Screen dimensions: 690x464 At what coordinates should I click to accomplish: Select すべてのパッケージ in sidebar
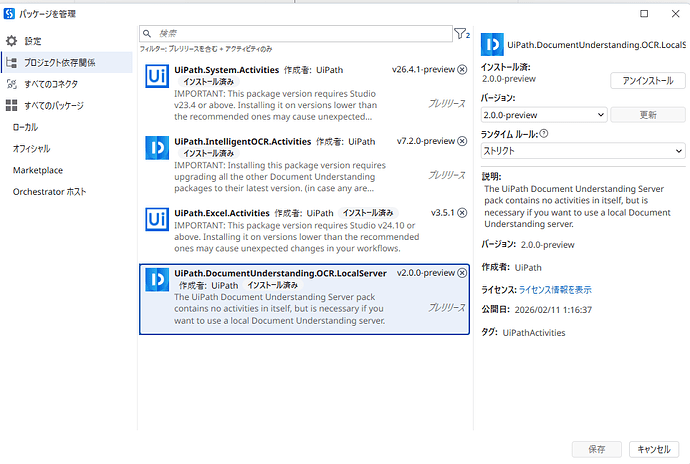[x=54, y=105]
